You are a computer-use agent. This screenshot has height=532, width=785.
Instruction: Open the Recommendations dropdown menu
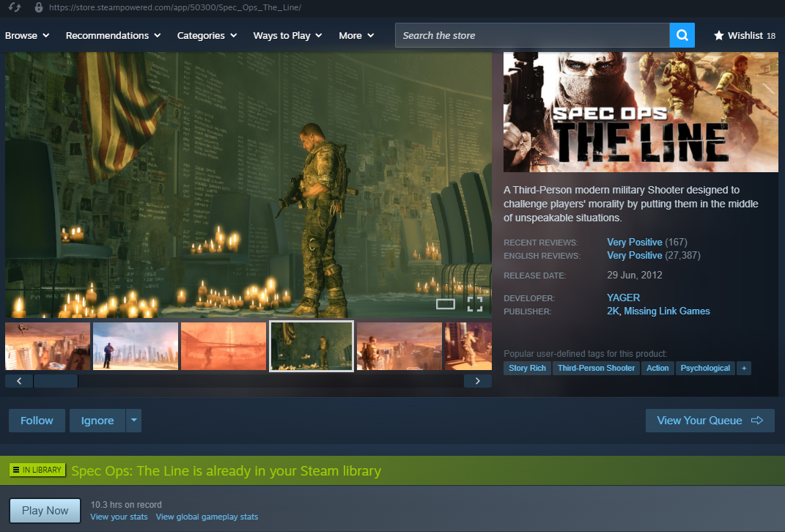(113, 35)
